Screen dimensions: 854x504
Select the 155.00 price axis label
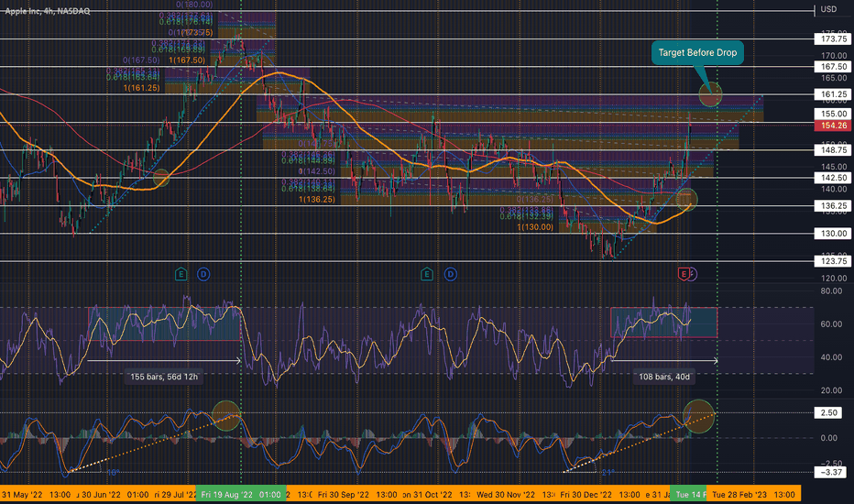point(833,114)
